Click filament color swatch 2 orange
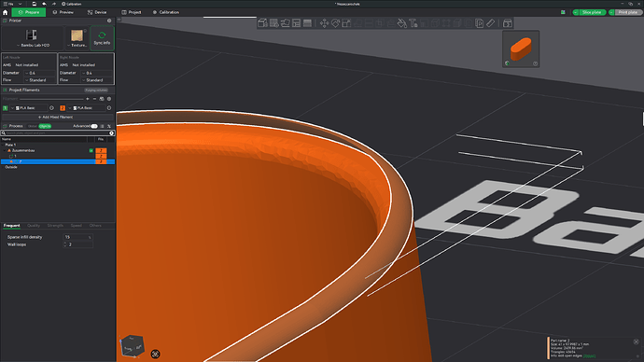The width and height of the screenshot is (644, 362). tap(63, 108)
